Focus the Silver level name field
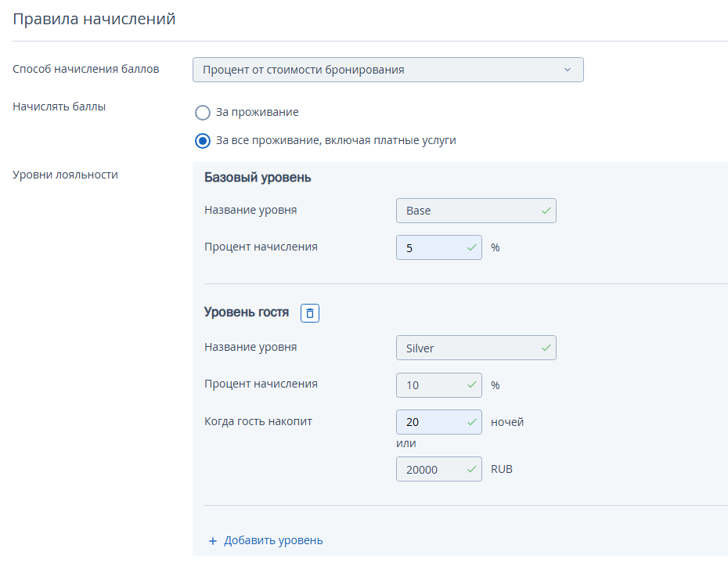Image resolution: width=728 pixels, height=570 pixels. 476,348
